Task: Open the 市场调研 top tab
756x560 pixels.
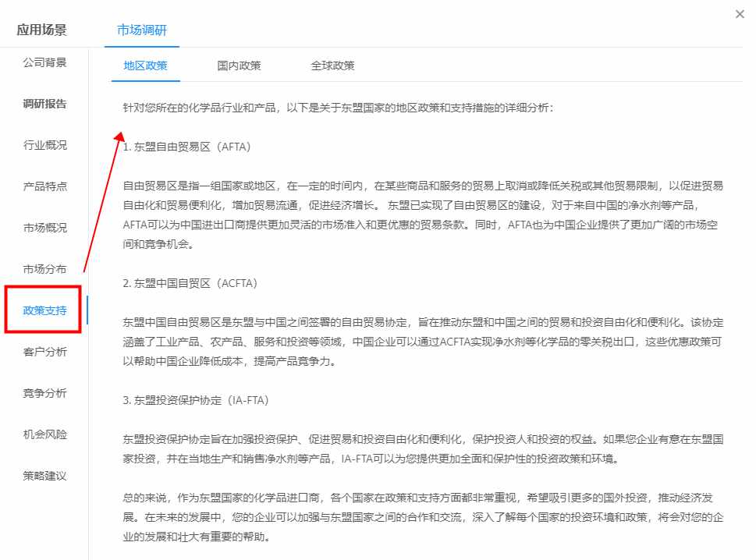Action: coord(142,30)
